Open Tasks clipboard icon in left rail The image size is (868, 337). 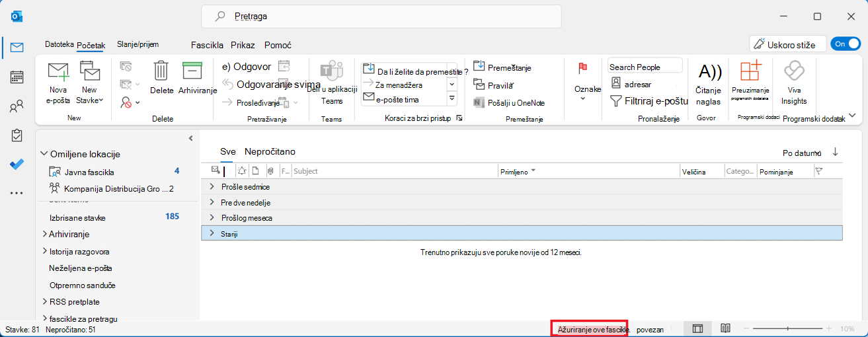pos(17,135)
